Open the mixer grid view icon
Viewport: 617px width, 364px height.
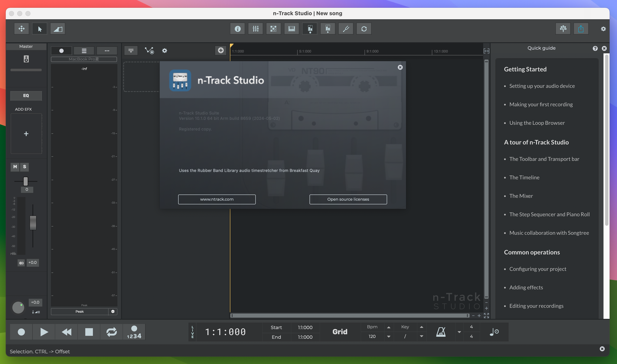point(273,29)
